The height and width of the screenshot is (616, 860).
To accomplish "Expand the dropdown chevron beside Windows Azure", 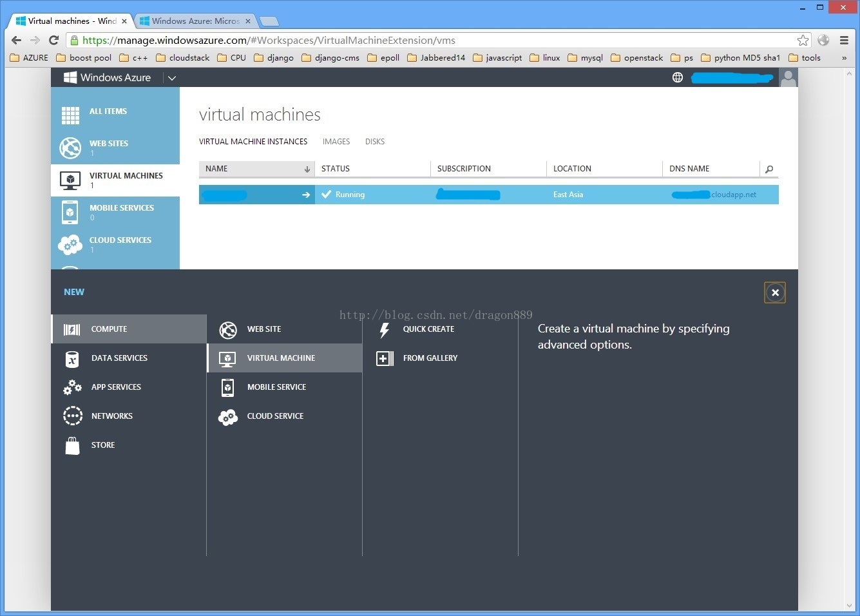I will coord(172,78).
